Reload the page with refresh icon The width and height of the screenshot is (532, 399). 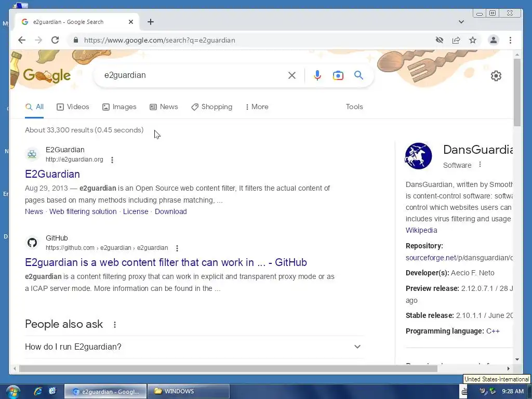55,40
